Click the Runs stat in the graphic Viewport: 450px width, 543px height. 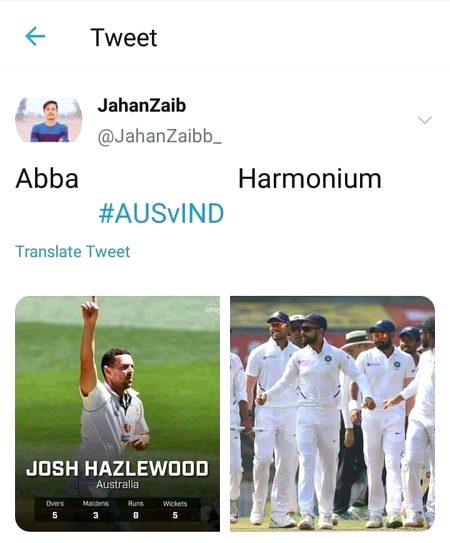click(136, 509)
